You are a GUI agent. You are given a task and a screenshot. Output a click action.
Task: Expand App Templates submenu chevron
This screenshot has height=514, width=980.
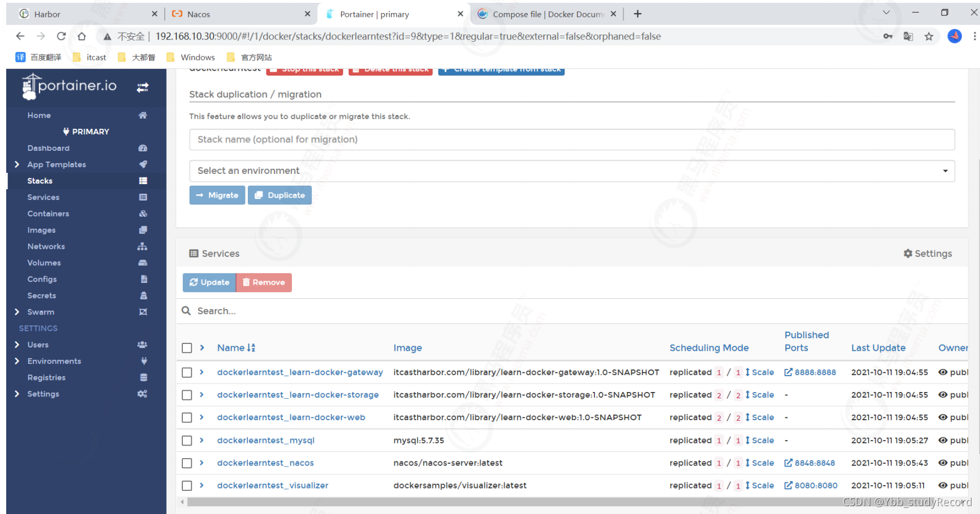(16, 164)
